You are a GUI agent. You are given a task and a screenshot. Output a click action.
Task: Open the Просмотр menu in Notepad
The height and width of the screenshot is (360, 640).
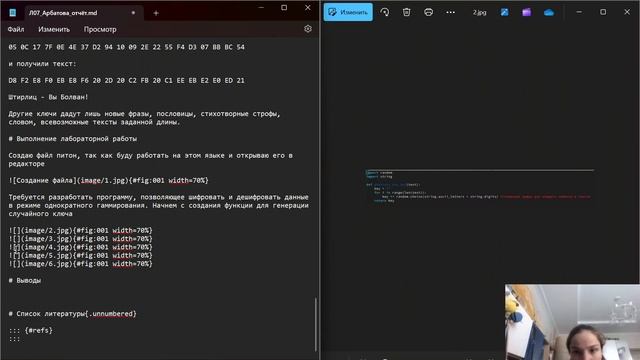(100, 29)
